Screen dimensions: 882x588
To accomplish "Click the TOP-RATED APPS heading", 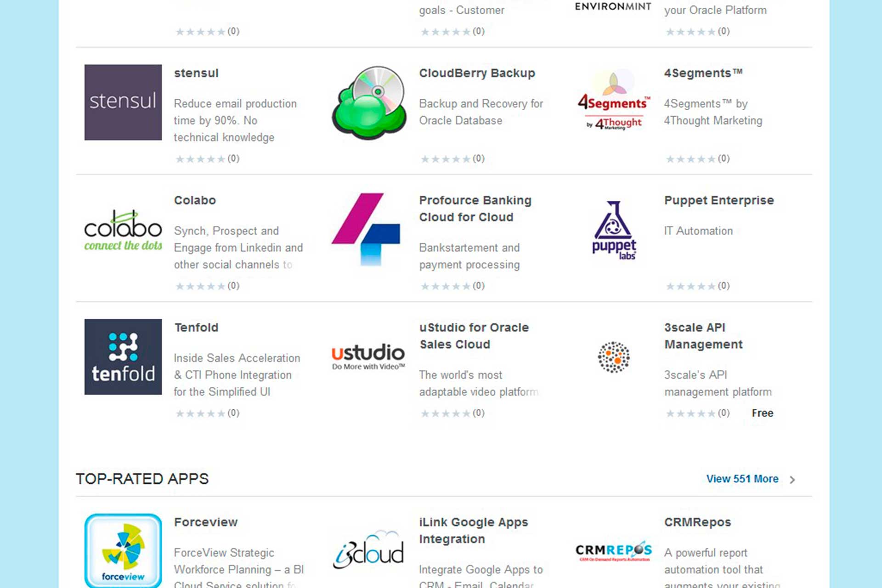I will (142, 479).
